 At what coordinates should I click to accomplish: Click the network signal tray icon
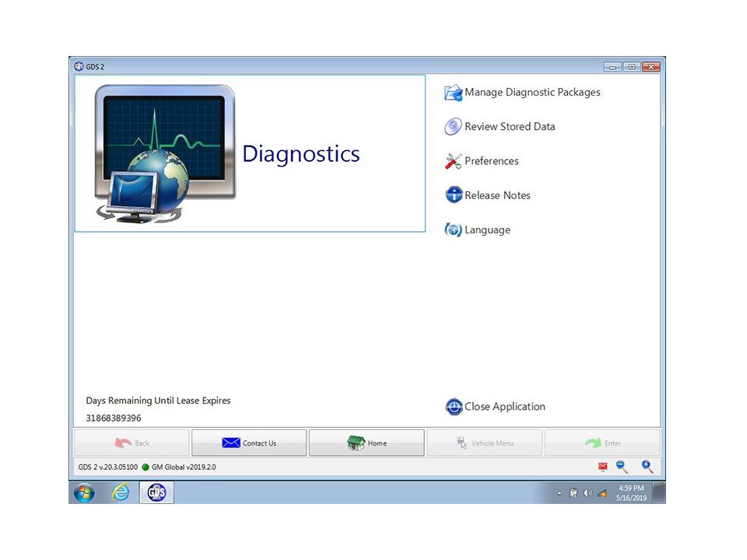coord(601,493)
